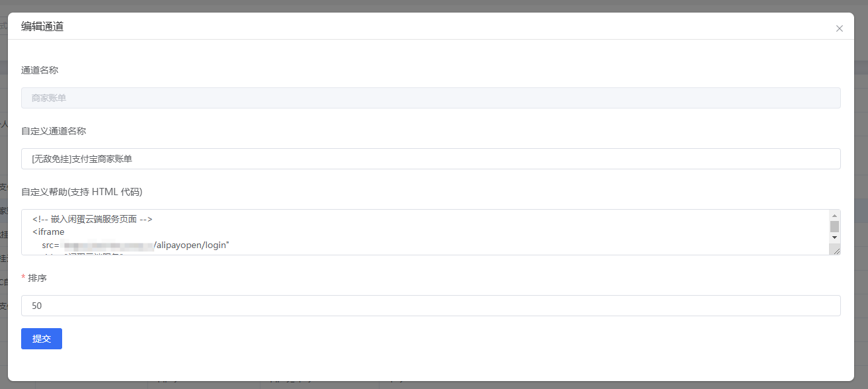Screen dimensions: 868x389
Task: Click the 自定义通道名称 label
Action: 54,131
